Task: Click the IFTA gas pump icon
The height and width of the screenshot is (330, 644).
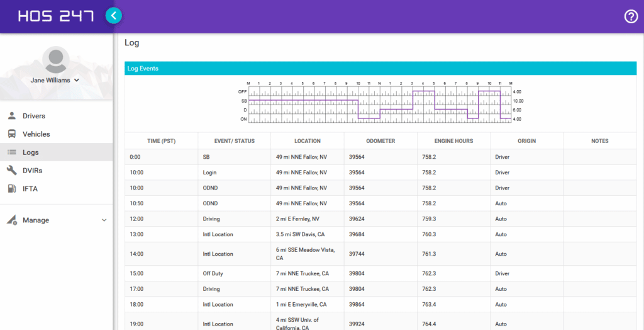Action: pos(11,188)
